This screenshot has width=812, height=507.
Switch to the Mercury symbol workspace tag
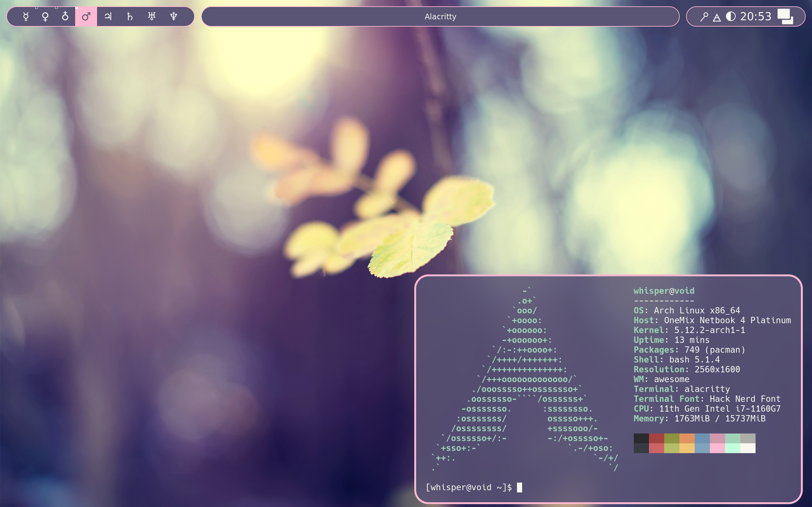(26, 16)
